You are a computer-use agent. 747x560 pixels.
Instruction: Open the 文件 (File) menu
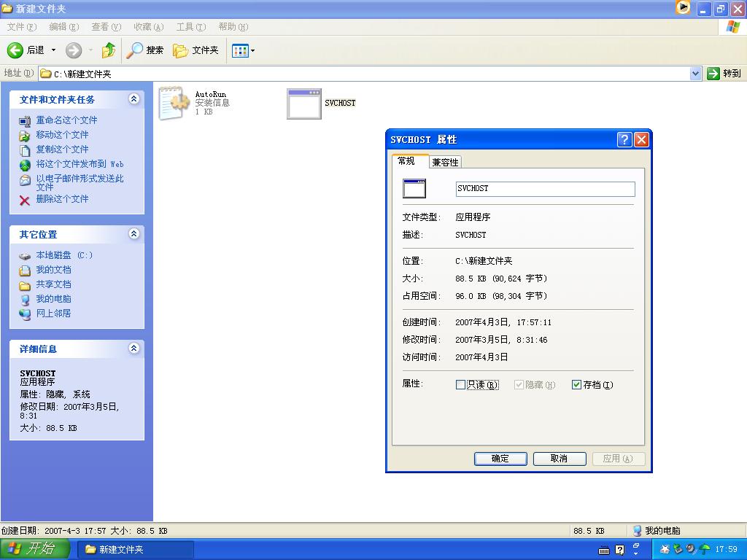[x=21, y=27]
